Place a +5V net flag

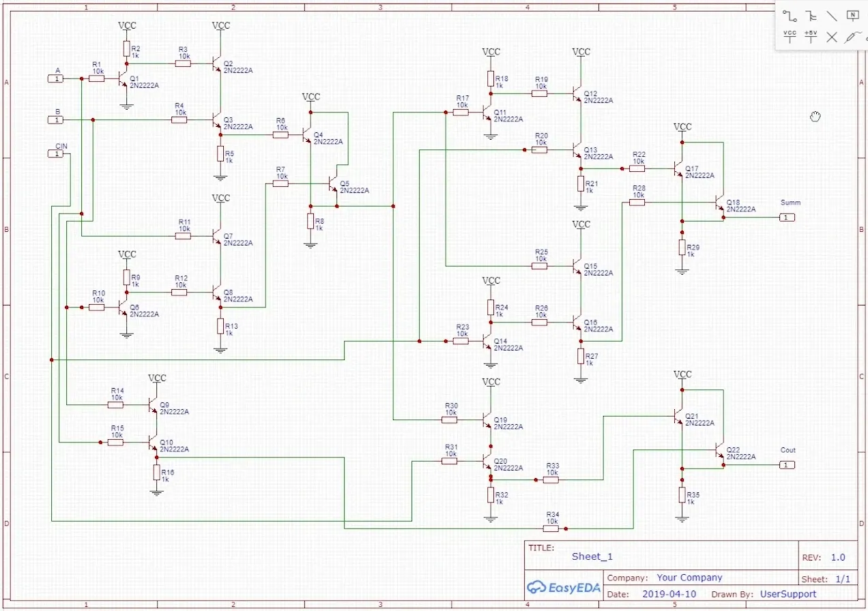tap(811, 36)
